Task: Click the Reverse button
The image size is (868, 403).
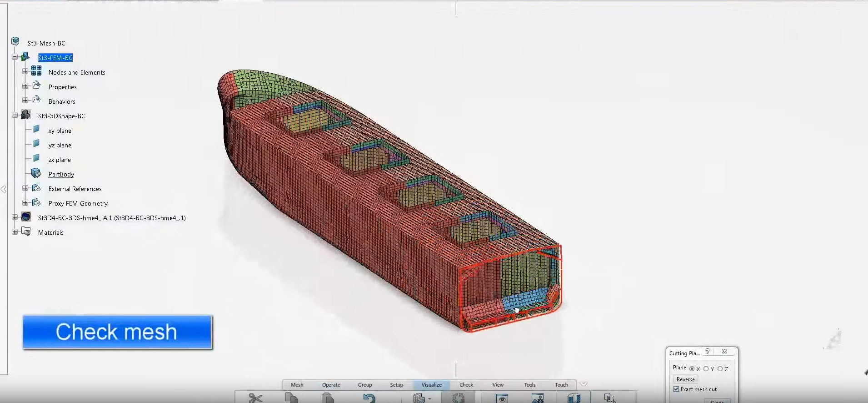Action: pos(685,379)
